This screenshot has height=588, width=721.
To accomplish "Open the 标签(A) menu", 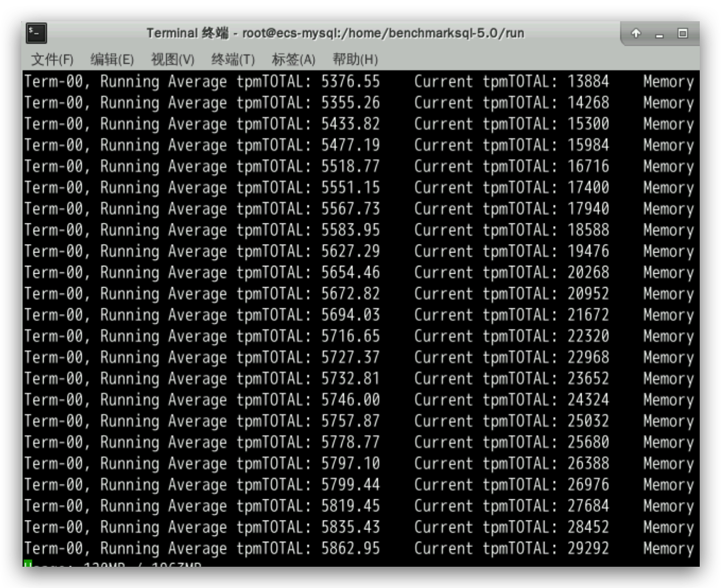I will point(294,59).
